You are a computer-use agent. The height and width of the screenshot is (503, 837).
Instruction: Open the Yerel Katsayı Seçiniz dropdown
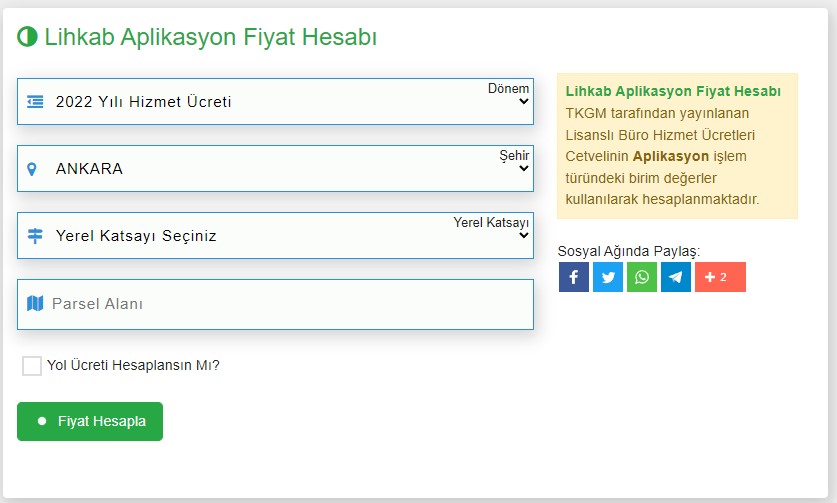click(275, 235)
